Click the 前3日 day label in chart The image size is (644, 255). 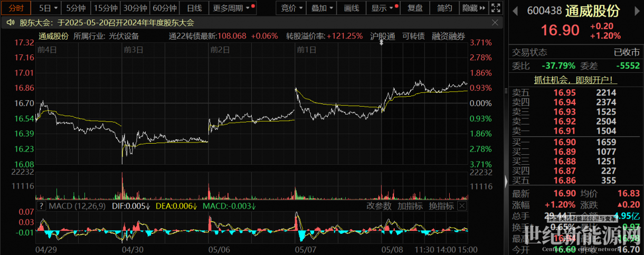(x=134, y=50)
